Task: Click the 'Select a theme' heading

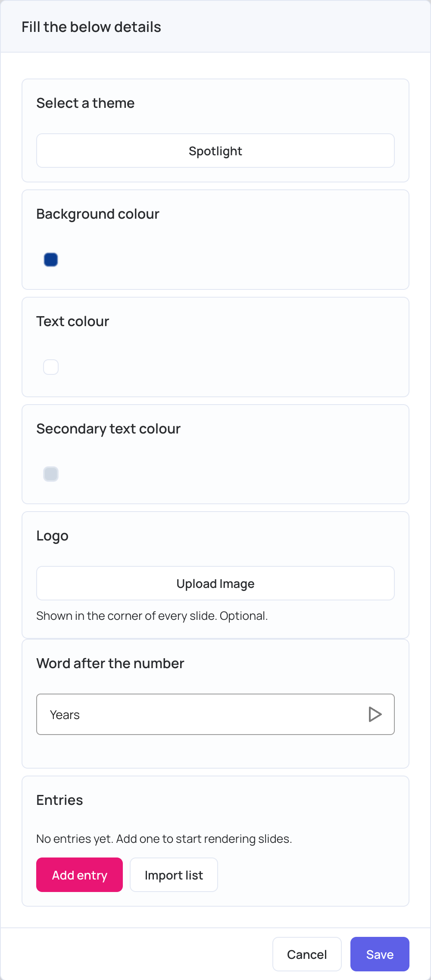Action: [85, 103]
